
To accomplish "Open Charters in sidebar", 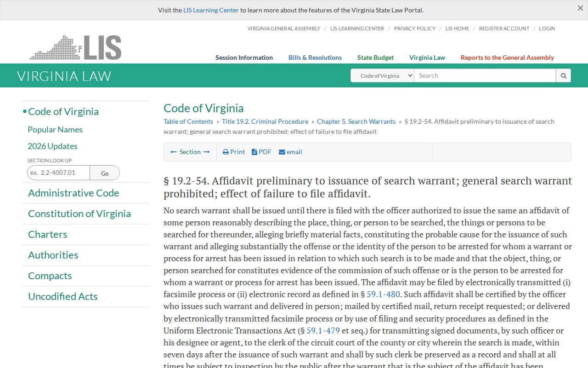I will (x=48, y=234).
